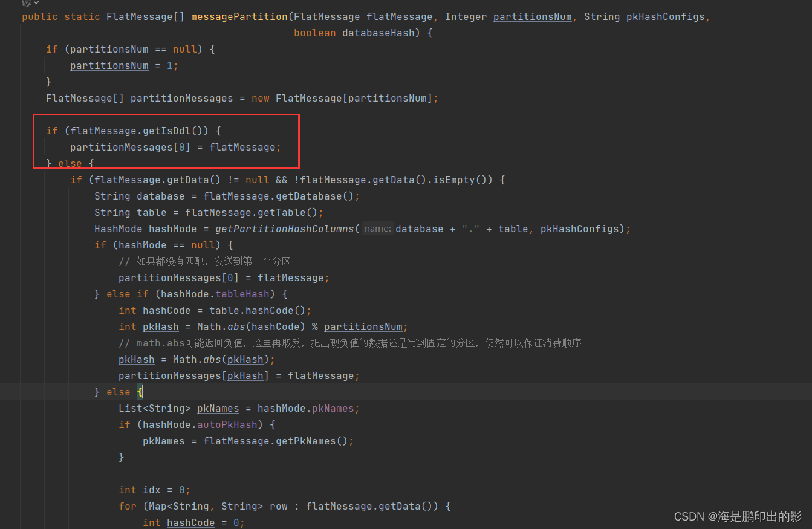This screenshot has height=529, width=812.
Task: Click 'hashMode.pkNames' on the List<String> line
Action: [x=306, y=409]
